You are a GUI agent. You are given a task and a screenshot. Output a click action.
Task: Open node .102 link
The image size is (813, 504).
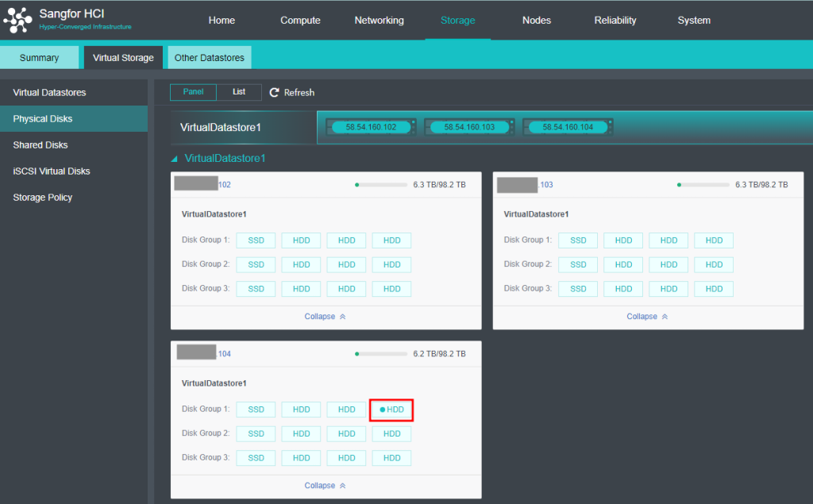point(225,185)
